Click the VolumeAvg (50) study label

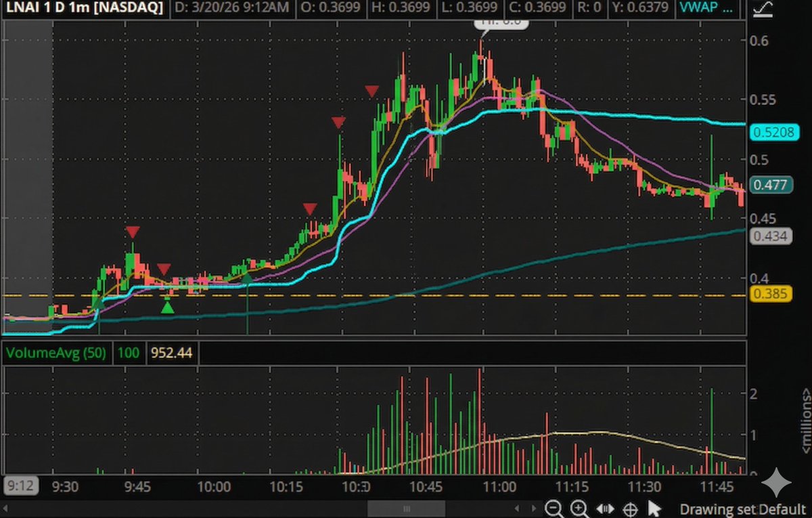[57, 353]
